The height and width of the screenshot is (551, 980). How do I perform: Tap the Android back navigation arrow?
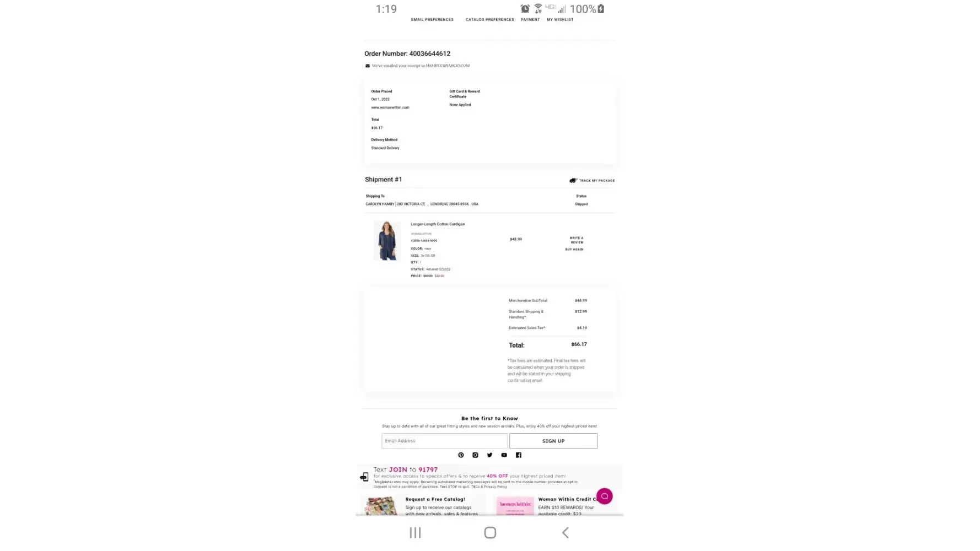click(565, 532)
